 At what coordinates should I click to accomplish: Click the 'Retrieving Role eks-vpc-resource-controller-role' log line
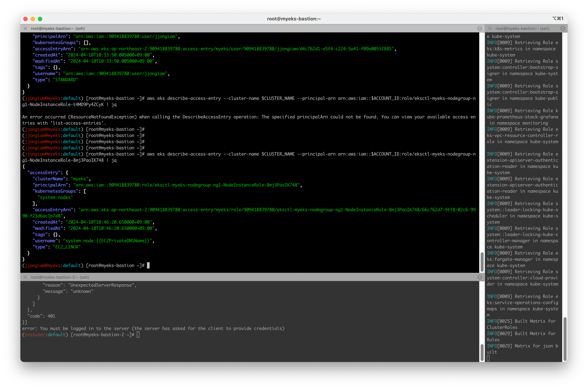[x=522, y=135]
